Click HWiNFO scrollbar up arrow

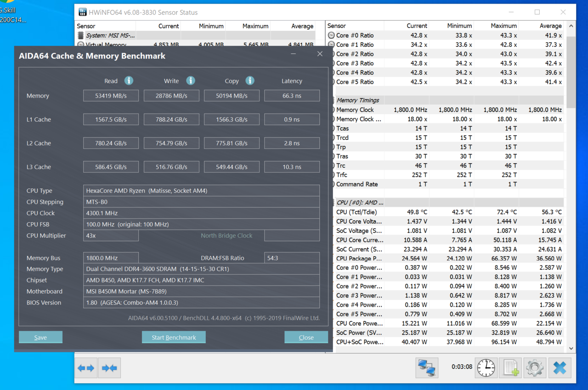click(571, 26)
